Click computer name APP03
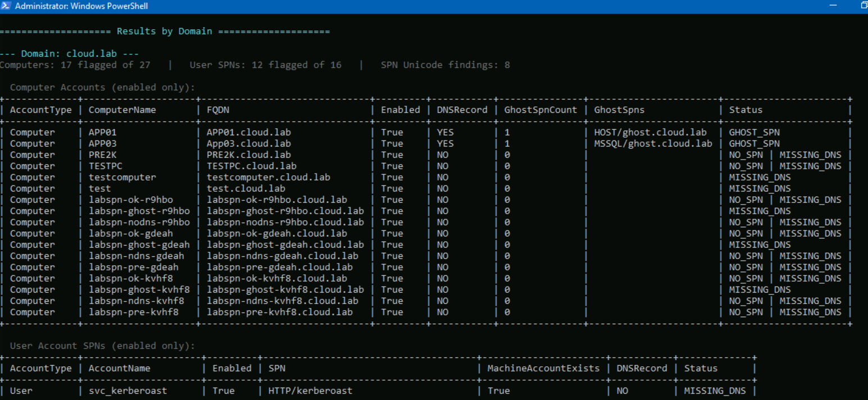 pos(102,144)
